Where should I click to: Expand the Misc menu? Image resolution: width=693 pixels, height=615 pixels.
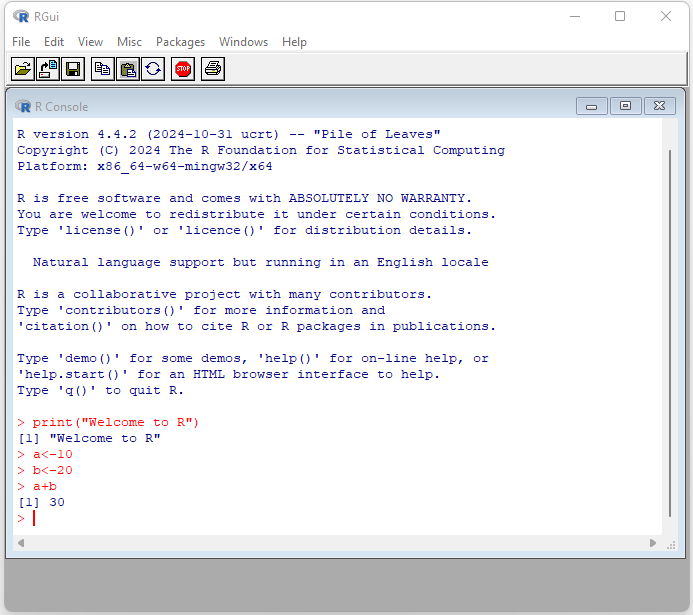click(129, 42)
